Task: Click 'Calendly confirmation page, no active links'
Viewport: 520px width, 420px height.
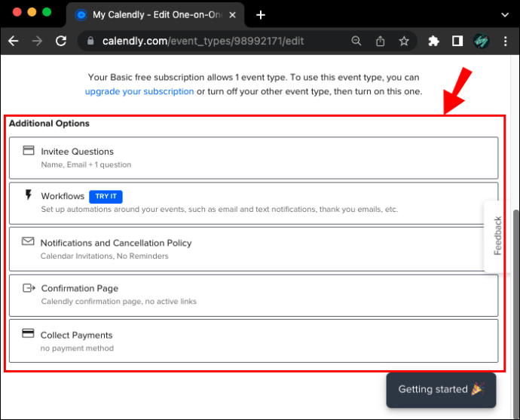Action: [119, 301]
